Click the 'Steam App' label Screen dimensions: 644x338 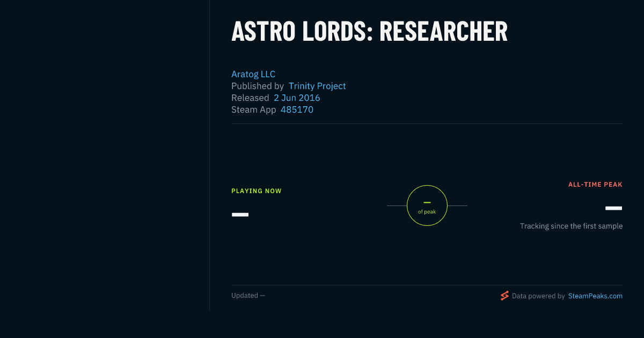click(x=254, y=109)
